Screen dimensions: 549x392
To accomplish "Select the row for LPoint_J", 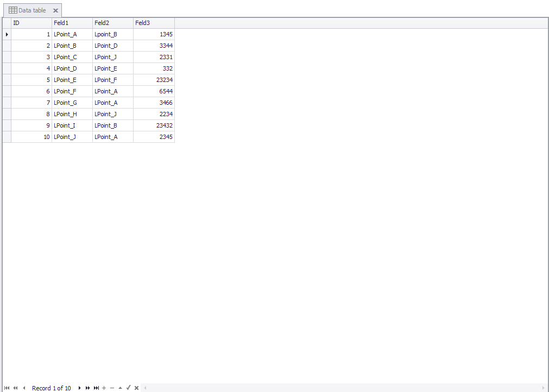I will (x=65, y=136).
